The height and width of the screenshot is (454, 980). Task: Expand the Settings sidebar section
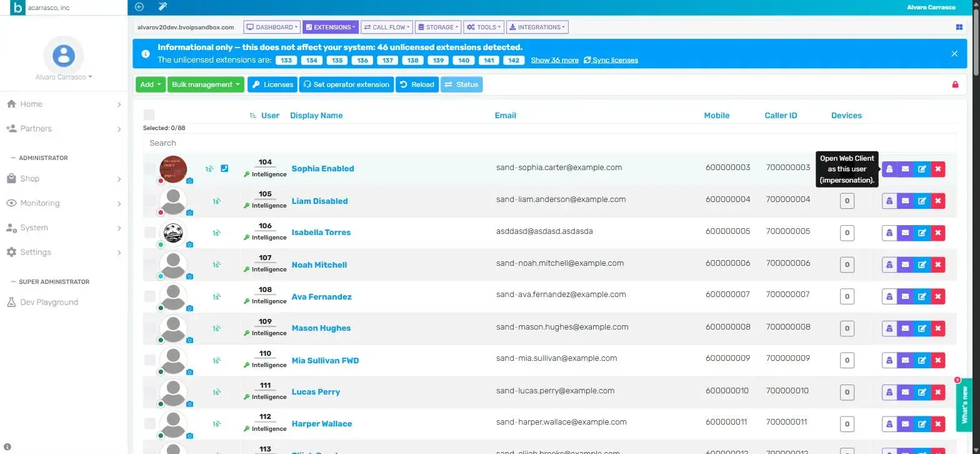click(x=64, y=252)
